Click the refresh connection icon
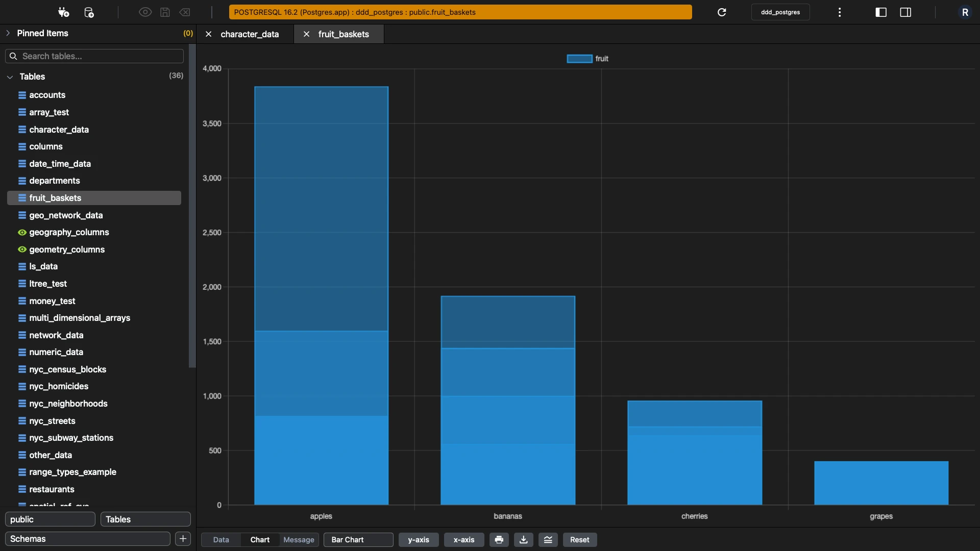Screen dimensions: 980x551 pyautogui.click(x=722, y=12)
